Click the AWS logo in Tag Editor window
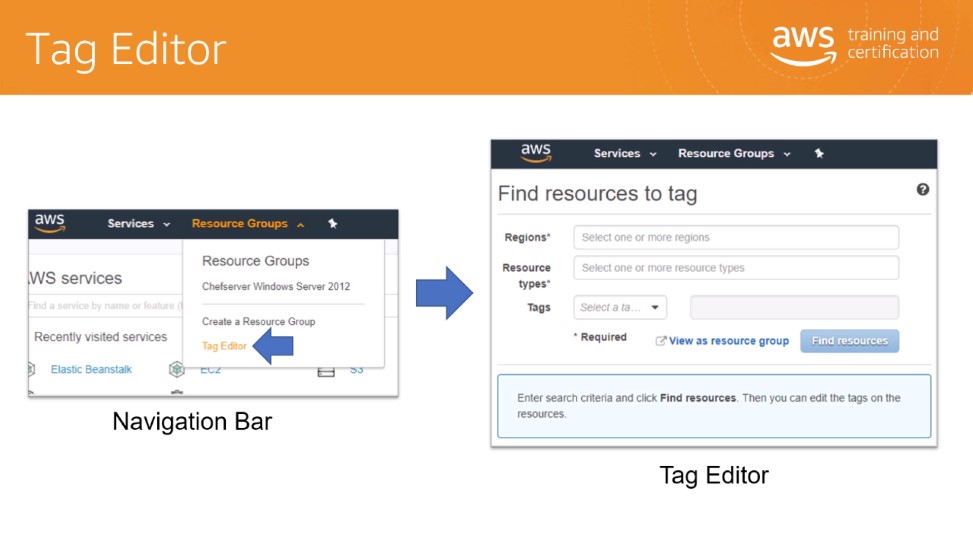The height and width of the screenshot is (546, 973). pyautogui.click(x=536, y=153)
